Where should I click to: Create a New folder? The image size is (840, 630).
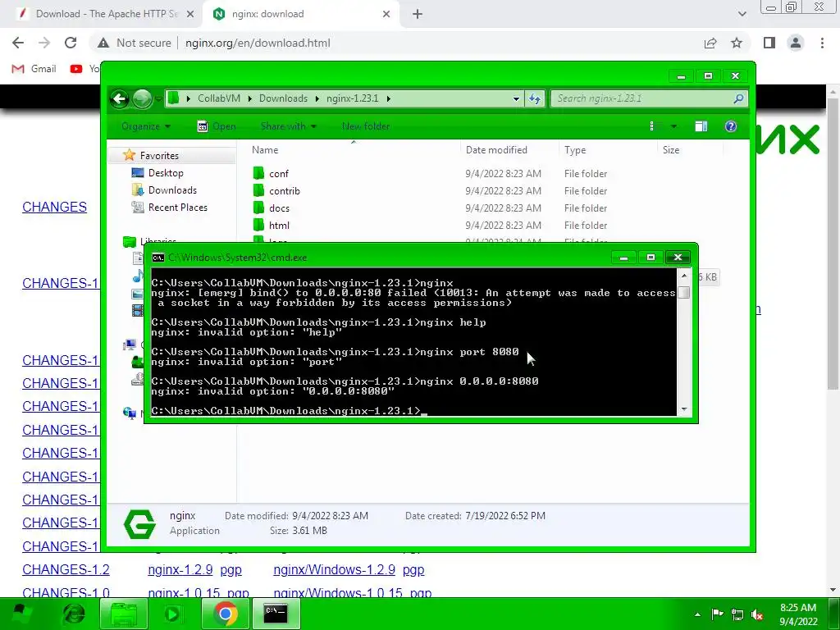[366, 126]
